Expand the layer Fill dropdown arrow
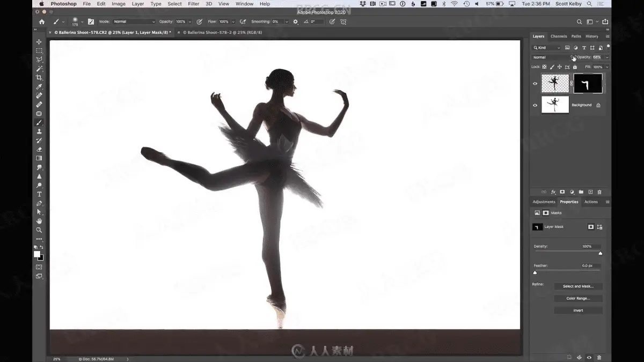The width and height of the screenshot is (644, 362). [x=607, y=67]
